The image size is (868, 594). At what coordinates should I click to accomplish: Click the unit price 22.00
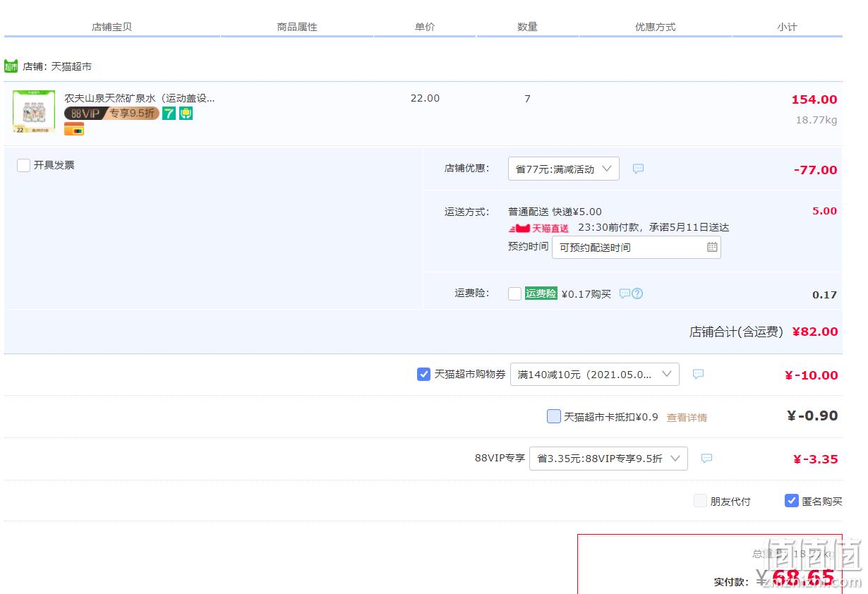point(425,98)
